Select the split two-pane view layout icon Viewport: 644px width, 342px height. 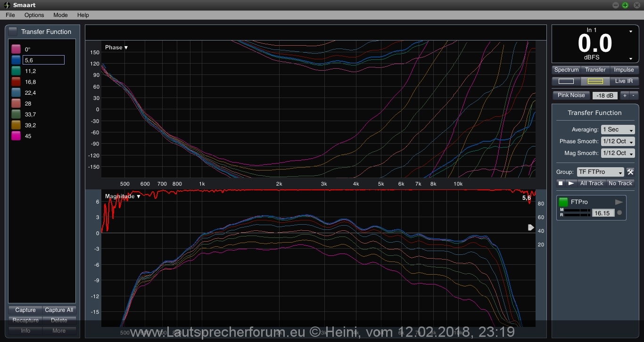pos(595,81)
